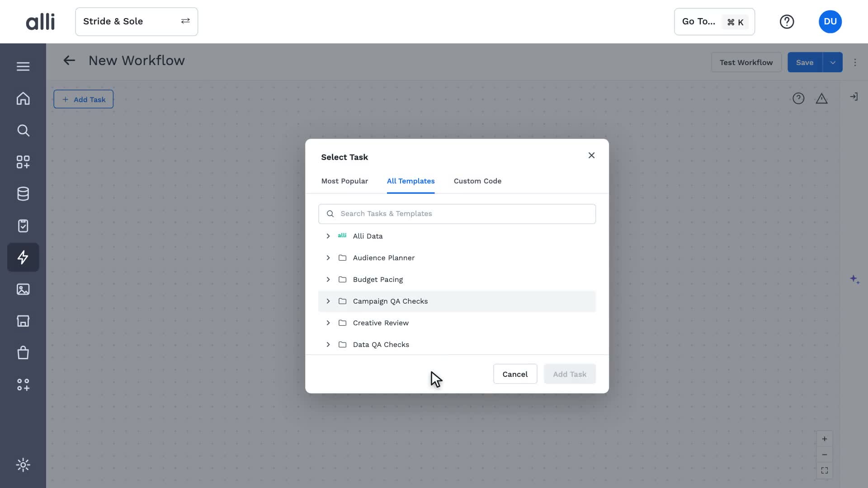This screenshot has width=868, height=488.
Task: Open the sidebar search icon
Action: (23, 131)
